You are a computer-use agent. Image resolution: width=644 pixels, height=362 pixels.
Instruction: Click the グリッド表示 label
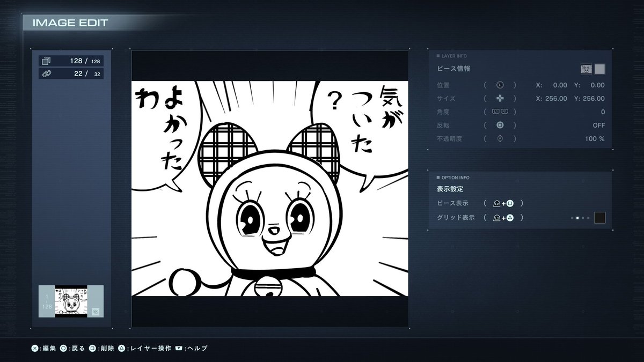pos(456,218)
